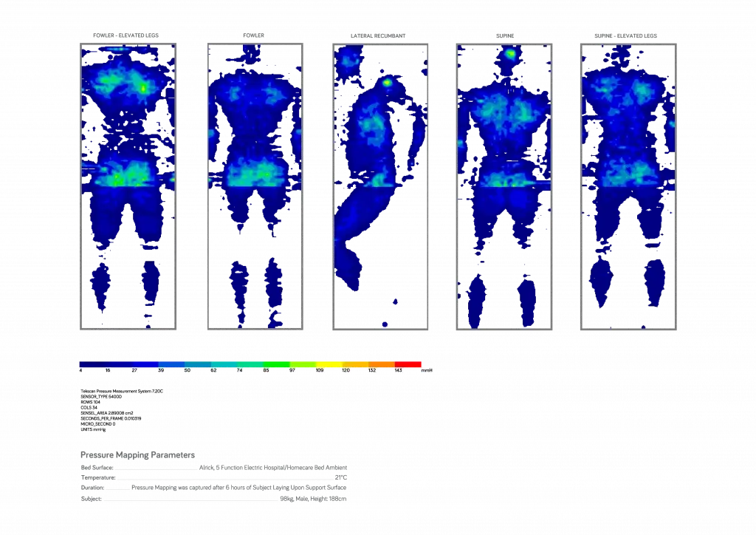756x535 pixels.
Task: Click the scale value '132'
Action: 372,370
